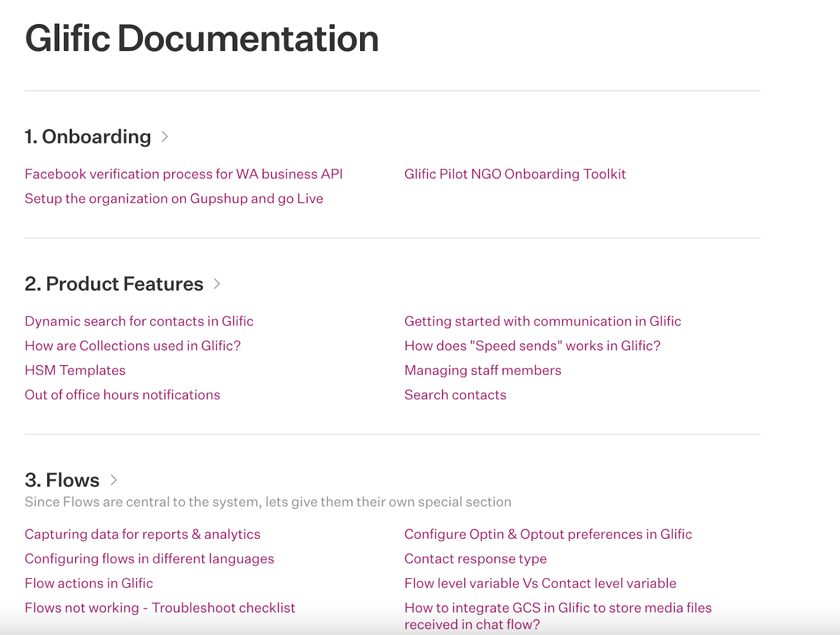Viewport: 840px width, 635px height.
Task: Open Glific Pilot NGO Onboarding Toolkit article
Action: click(x=515, y=174)
